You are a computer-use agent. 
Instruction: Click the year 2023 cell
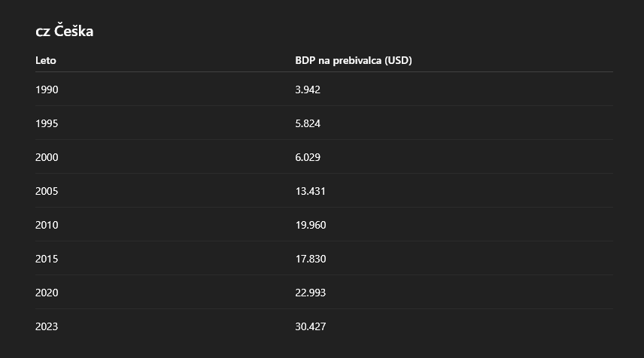pyautogui.click(x=47, y=327)
